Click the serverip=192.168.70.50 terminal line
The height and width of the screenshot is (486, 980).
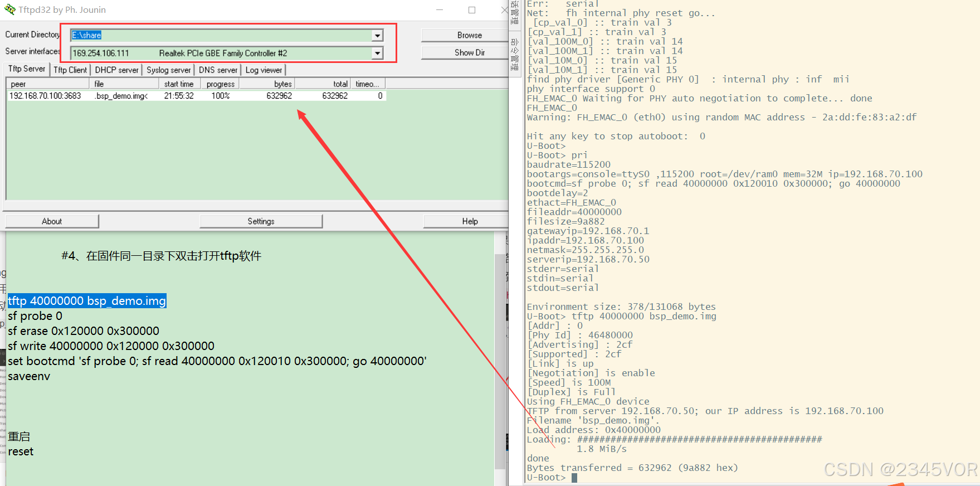(588, 260)
